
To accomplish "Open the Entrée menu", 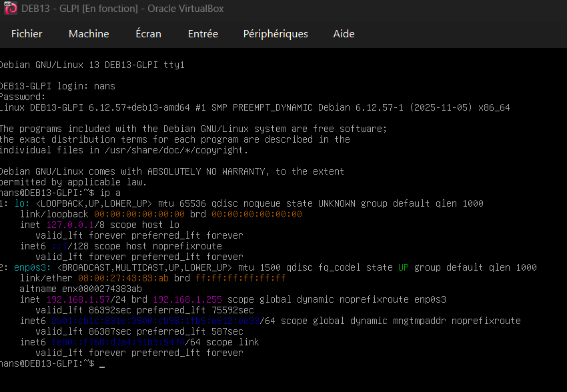I will coord(203,33).
